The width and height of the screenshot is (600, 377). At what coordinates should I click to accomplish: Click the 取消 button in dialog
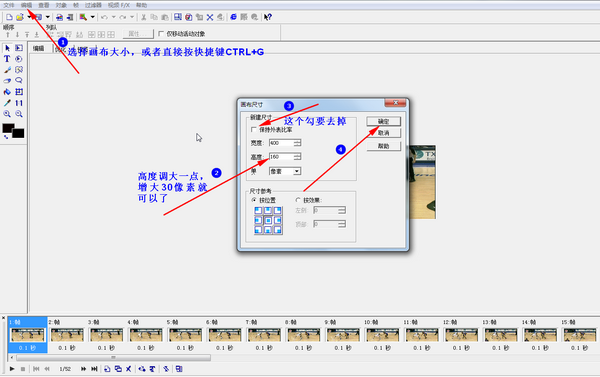383,133
